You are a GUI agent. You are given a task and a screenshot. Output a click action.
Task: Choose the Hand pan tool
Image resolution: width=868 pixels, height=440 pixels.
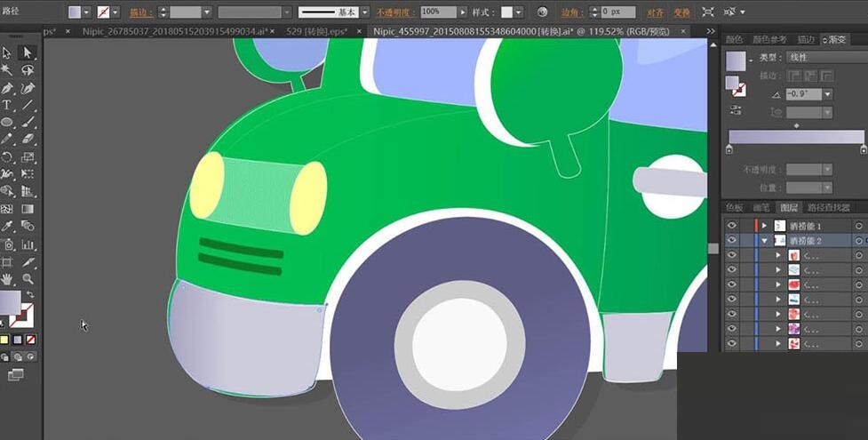coord(7,279)
